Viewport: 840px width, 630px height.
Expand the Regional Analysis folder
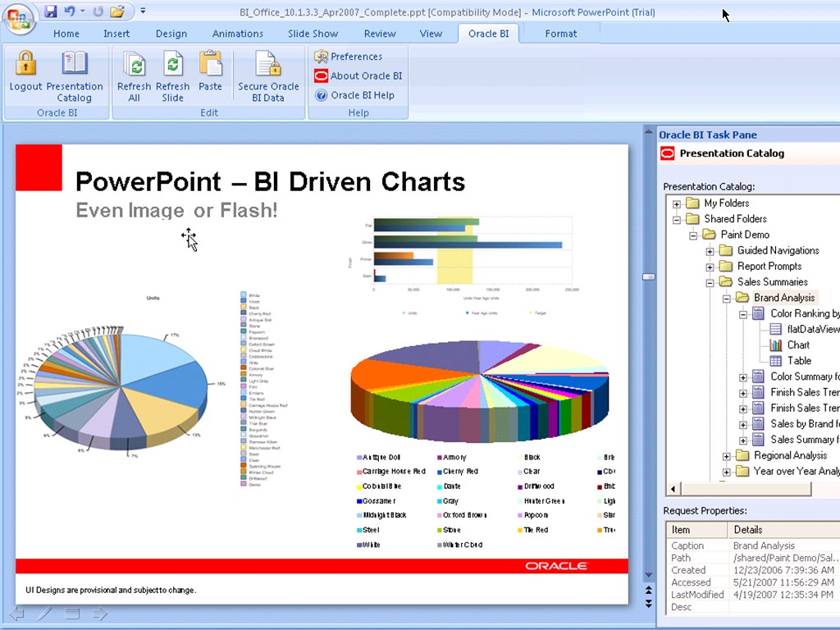(x=727, y=456)
